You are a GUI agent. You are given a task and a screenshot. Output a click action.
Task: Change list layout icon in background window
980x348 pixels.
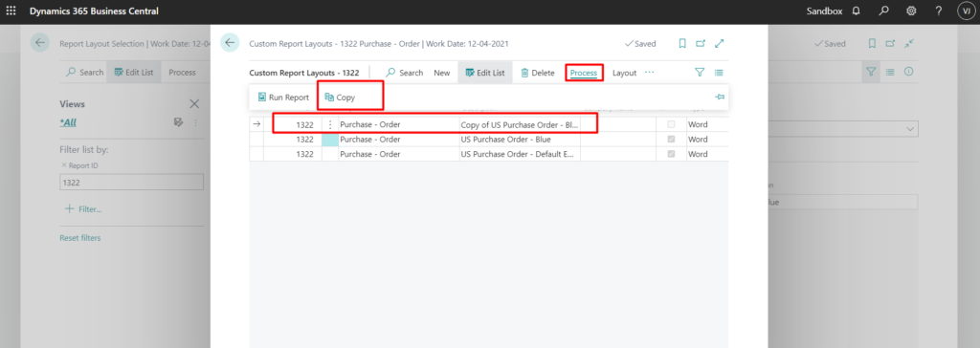pos(890,73)
